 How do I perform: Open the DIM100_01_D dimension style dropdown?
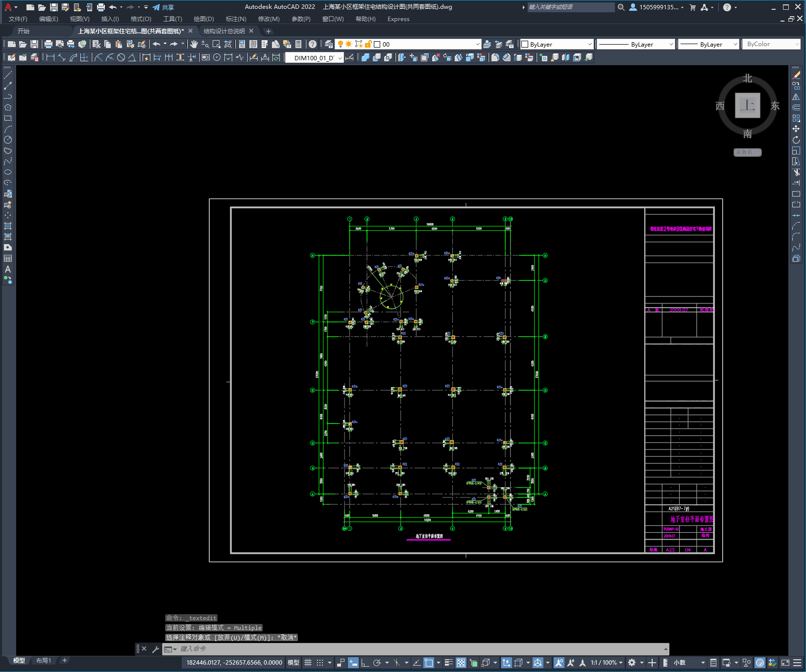pos(315,58)
